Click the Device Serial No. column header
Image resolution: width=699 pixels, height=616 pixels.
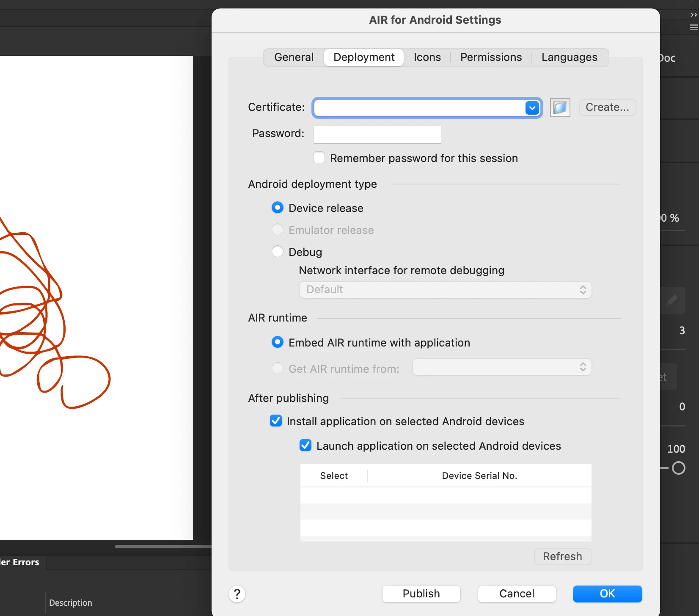click(479, 476)
